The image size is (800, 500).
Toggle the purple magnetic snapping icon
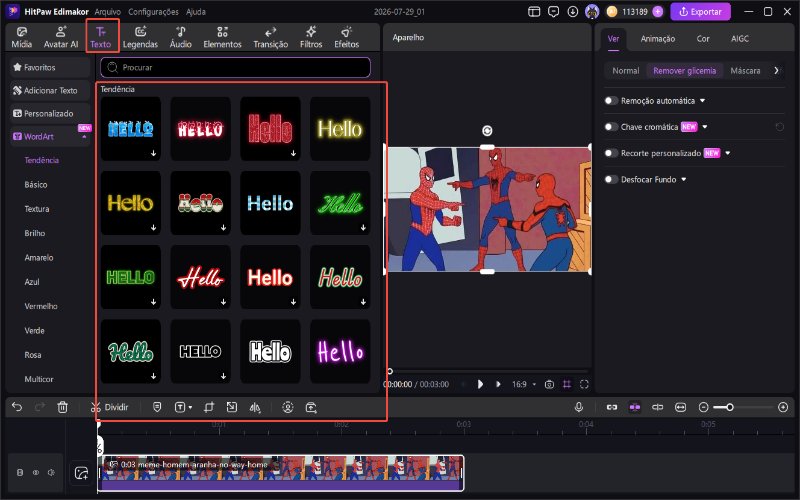[634, 407]
